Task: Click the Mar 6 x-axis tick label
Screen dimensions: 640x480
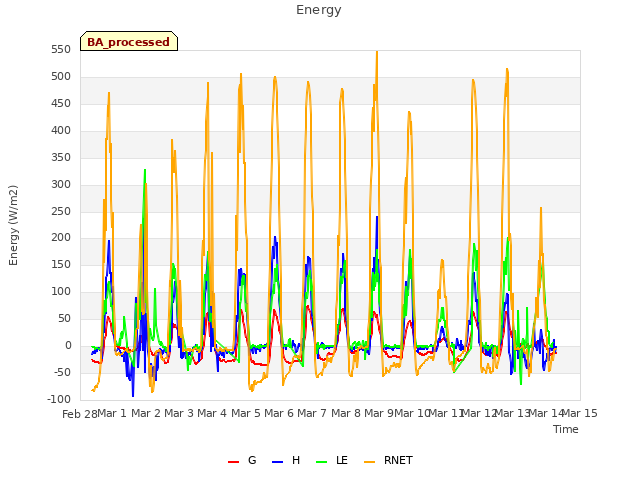Action: (279, 413)
